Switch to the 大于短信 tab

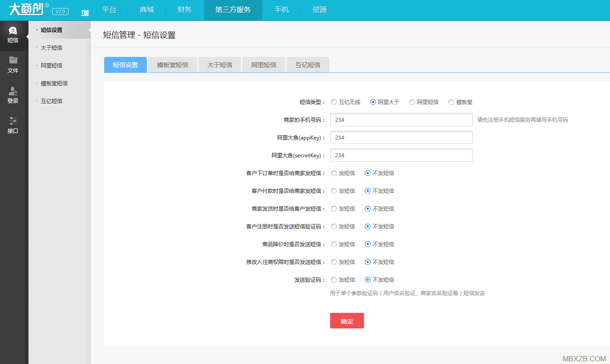pos(220,65)
